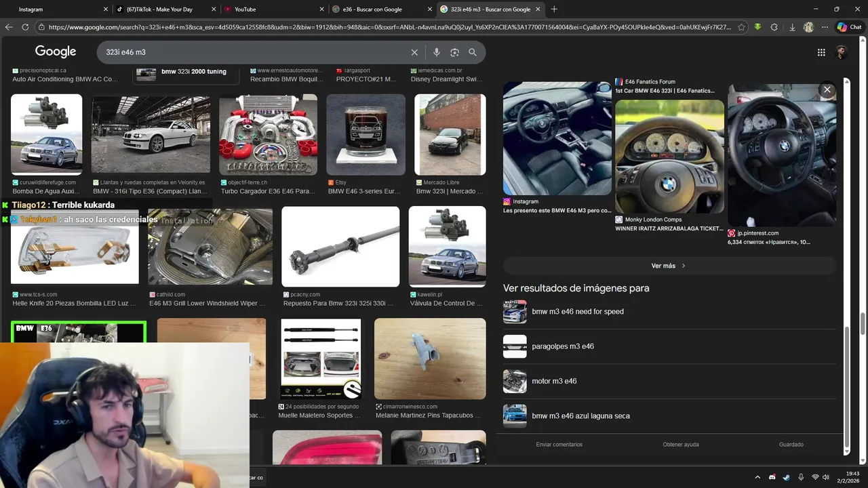Open the browser Downloads icon
This screenshot has height=488, width=868.
pos(792,27)
